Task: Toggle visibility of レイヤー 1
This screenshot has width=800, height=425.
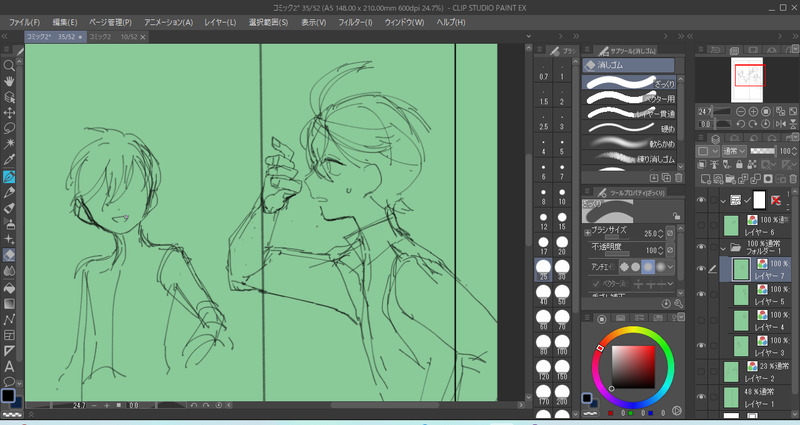Action: coord(701,396)
